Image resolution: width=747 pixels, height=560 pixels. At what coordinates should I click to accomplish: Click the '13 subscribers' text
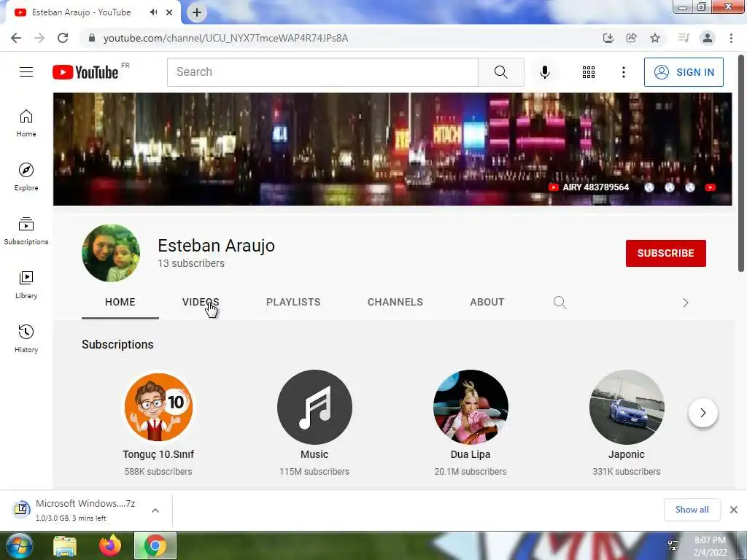click(x=191, y=263)
